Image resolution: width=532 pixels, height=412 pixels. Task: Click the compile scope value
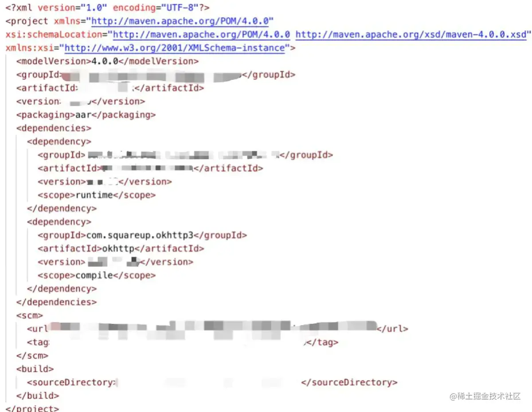click(x=94, y=275)
